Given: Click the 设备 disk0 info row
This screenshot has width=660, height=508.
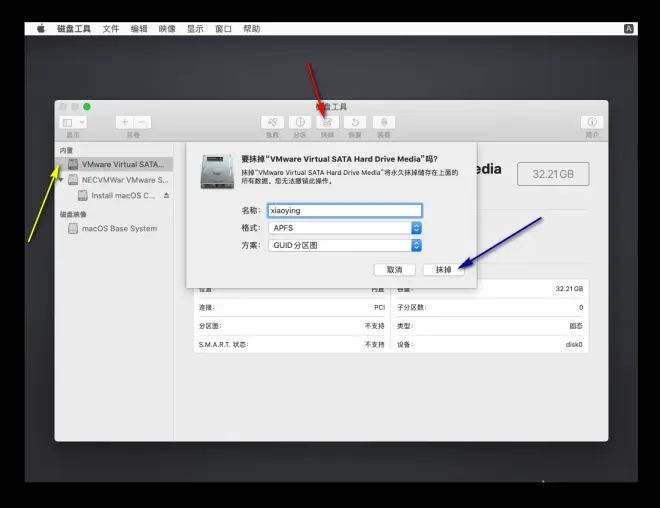Looking at the screenshot, I should pyautogui.click(x=490, y=344).
